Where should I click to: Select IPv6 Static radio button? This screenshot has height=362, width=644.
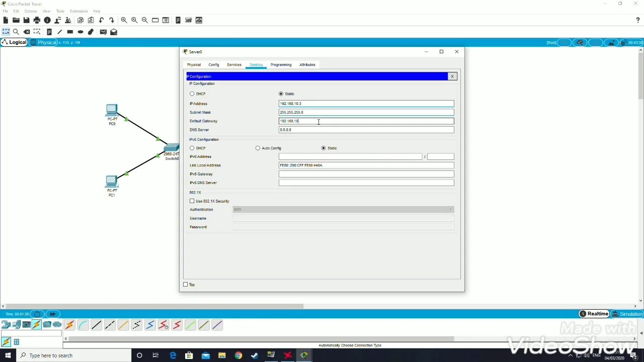[324, 148]
